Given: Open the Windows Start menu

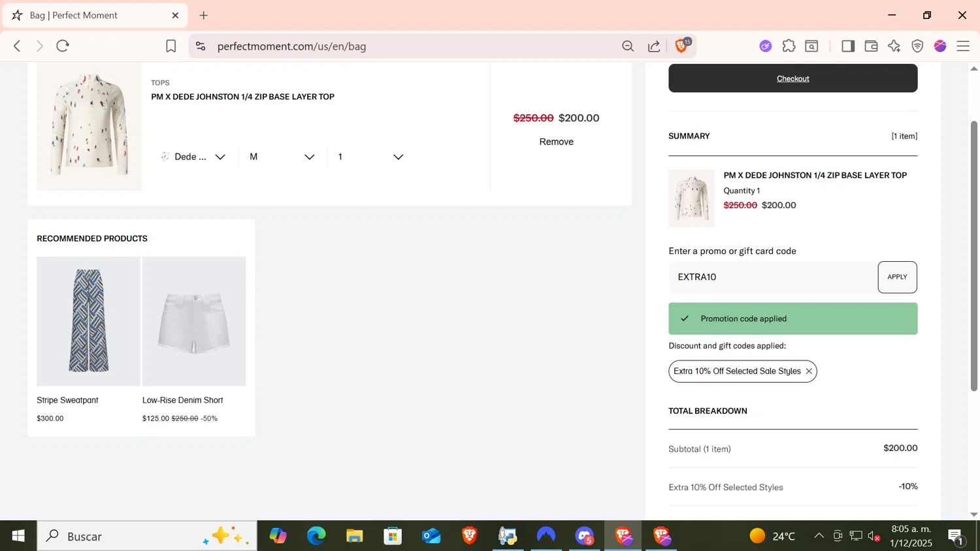Looking at the screenshot, I should coord(18,536).
